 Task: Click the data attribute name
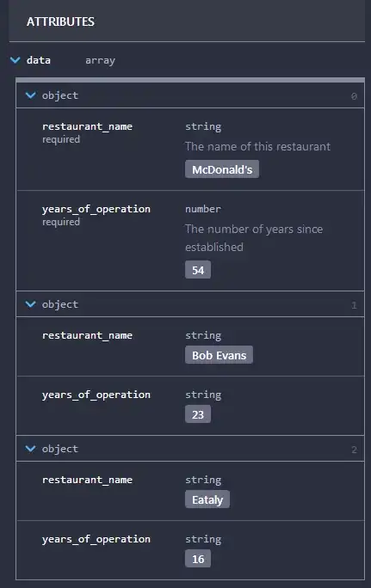pos(38,60)
